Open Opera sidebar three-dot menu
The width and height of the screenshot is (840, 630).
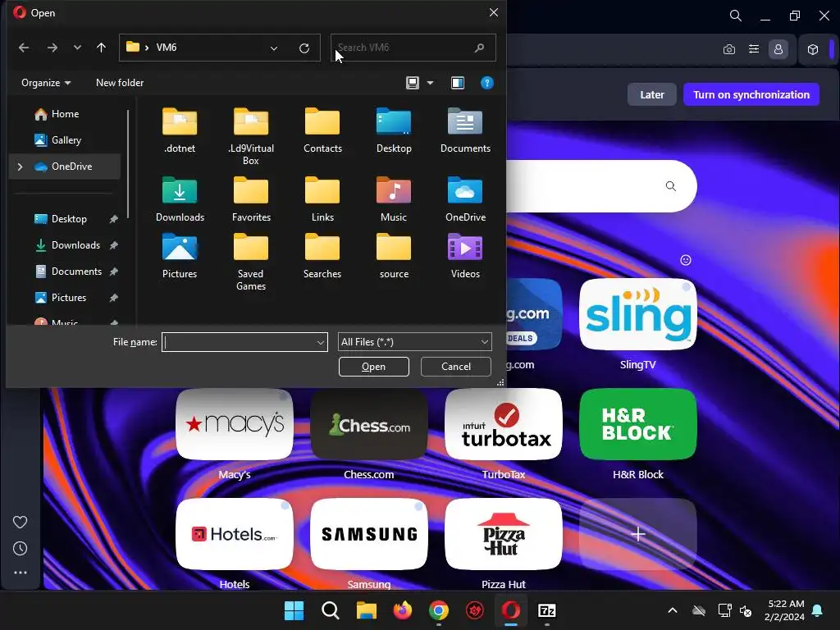[x=20, y=573]
